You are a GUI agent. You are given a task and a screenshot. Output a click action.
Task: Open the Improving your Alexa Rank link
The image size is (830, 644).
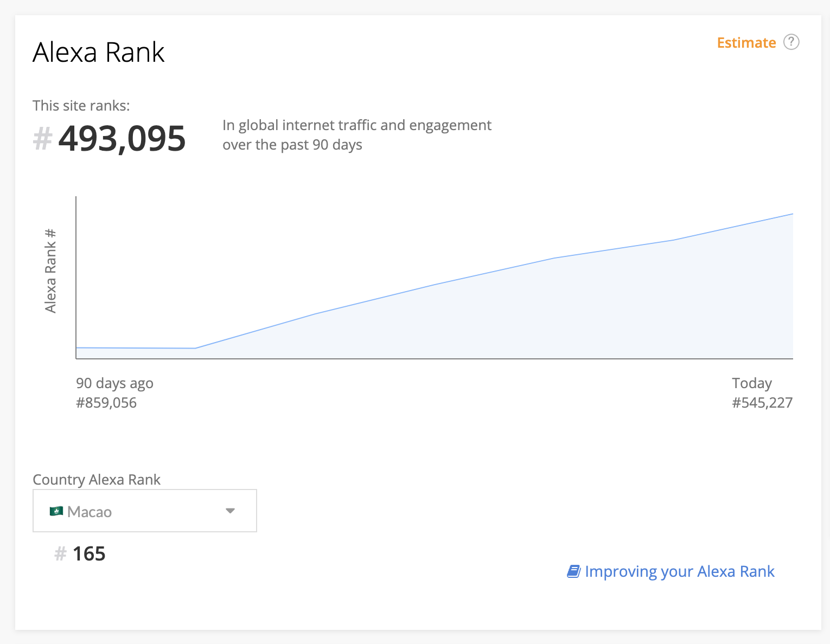(679, 571)
